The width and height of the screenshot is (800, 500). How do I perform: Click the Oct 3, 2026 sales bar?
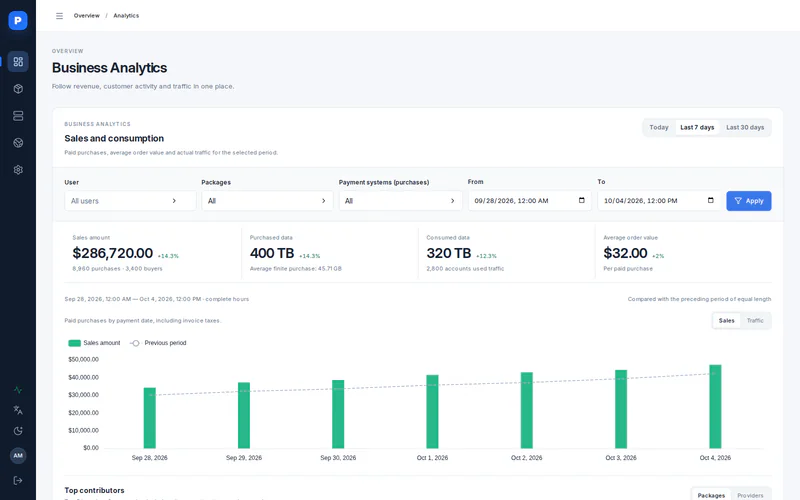621,409
